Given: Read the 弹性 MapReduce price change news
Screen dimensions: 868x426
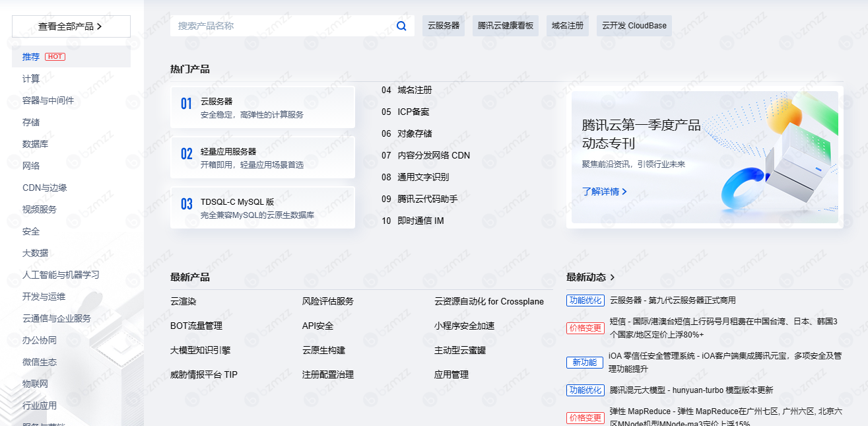Looking at the screenshot, I should 725,417.
